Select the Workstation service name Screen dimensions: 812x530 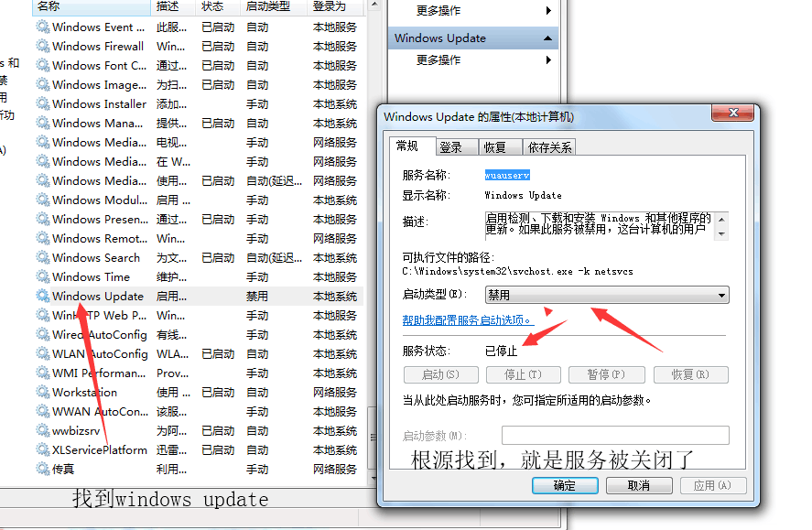click(x=85, y=393)
